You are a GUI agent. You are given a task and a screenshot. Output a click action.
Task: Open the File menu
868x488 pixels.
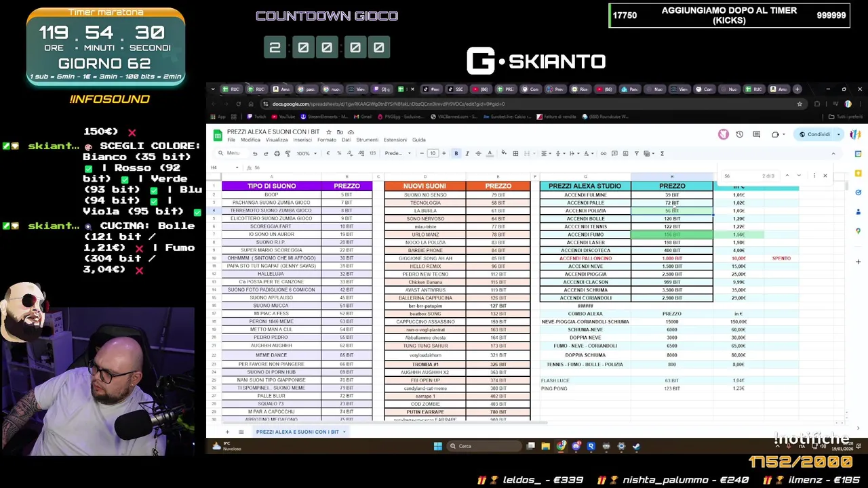click(x=231, y=140)
